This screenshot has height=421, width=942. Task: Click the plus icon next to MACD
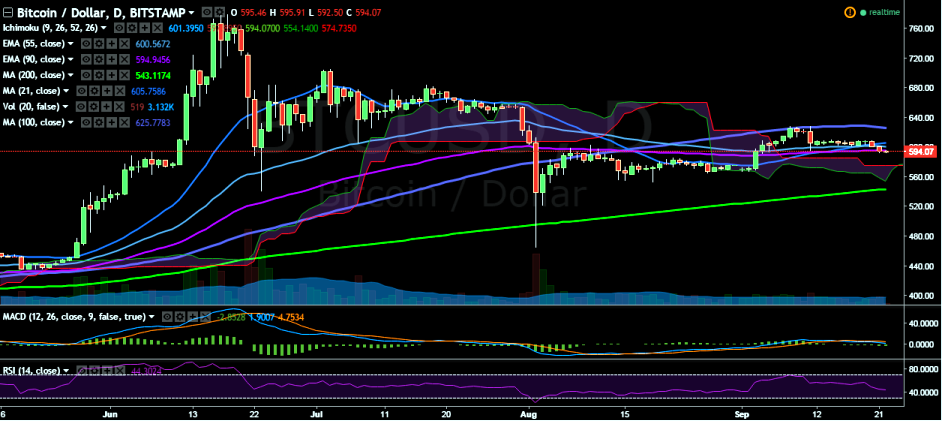[193, 317]
